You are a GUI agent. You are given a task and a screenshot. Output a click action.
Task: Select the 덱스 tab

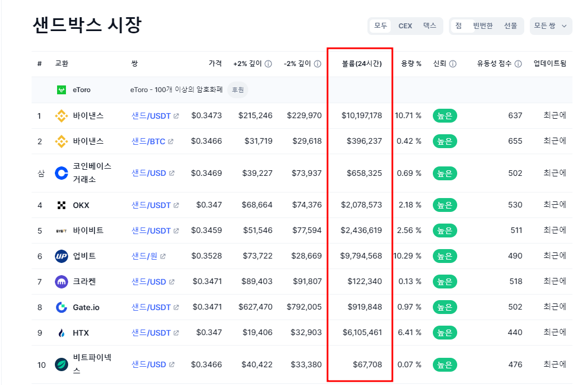[428, 26]
